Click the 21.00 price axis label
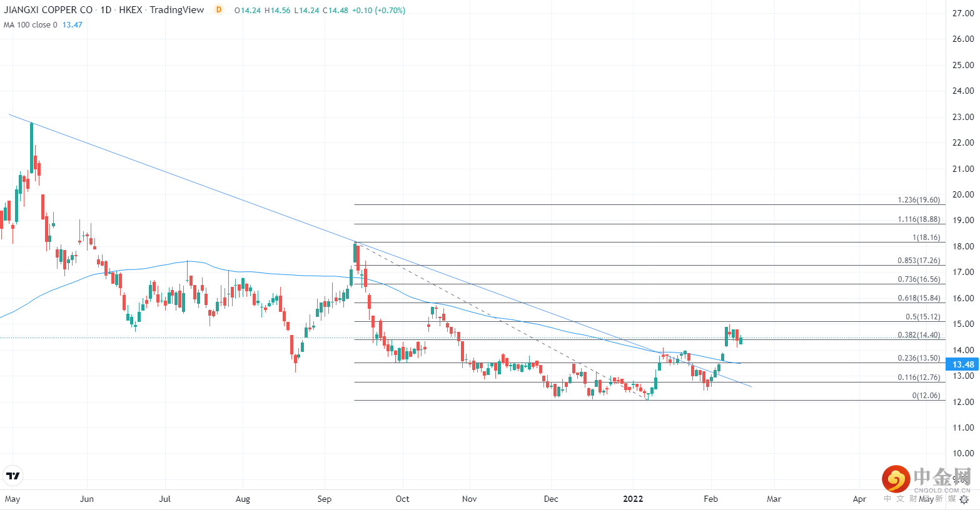980x510 pixels. coord(963,169)
